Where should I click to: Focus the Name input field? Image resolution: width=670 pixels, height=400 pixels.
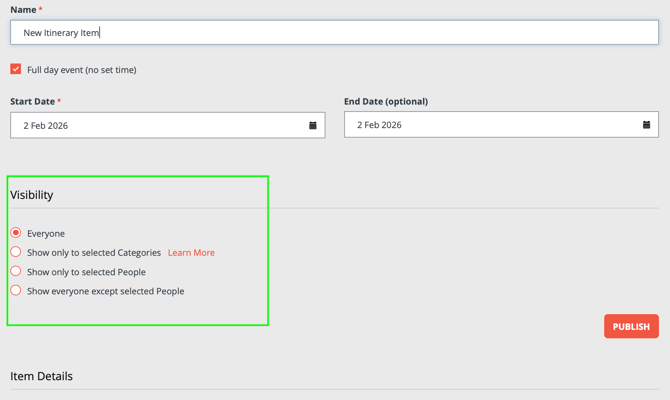coord(334,32)
